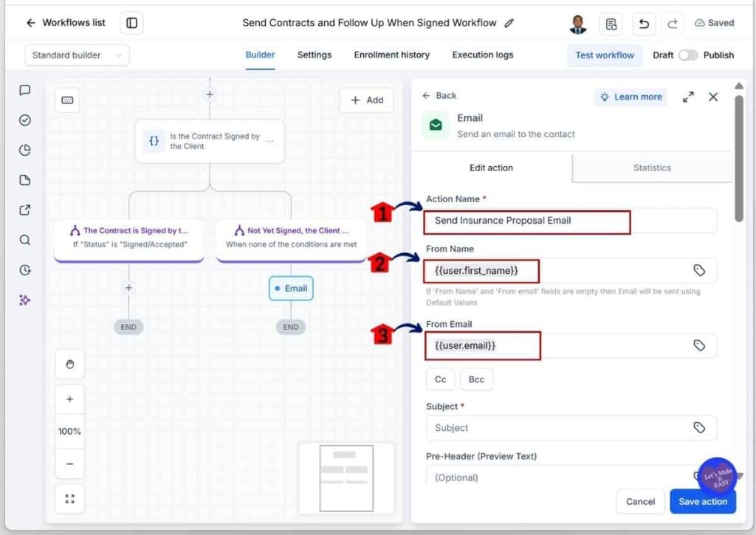Open the condition node's three-dot menu
This screenshot has height=535, width=756.
tap(269, 141)
